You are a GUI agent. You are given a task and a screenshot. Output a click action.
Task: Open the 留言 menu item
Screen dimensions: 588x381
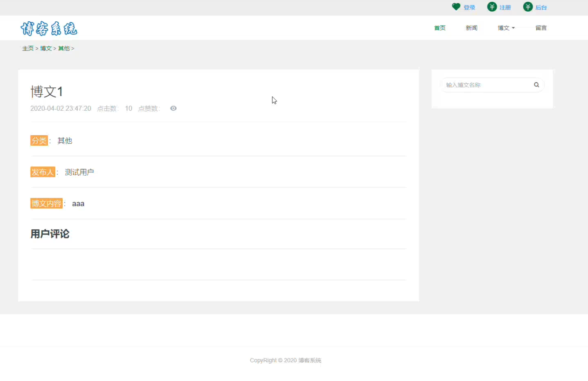[541, 28]
